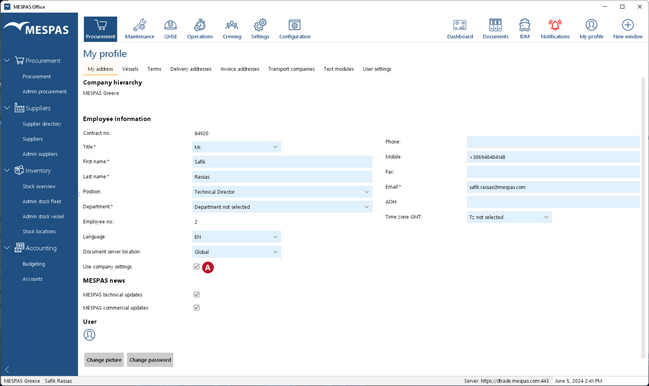The image size is (649, 386).
Task: Open Admin stock vessel in sidebar
Action: point(43,217)
